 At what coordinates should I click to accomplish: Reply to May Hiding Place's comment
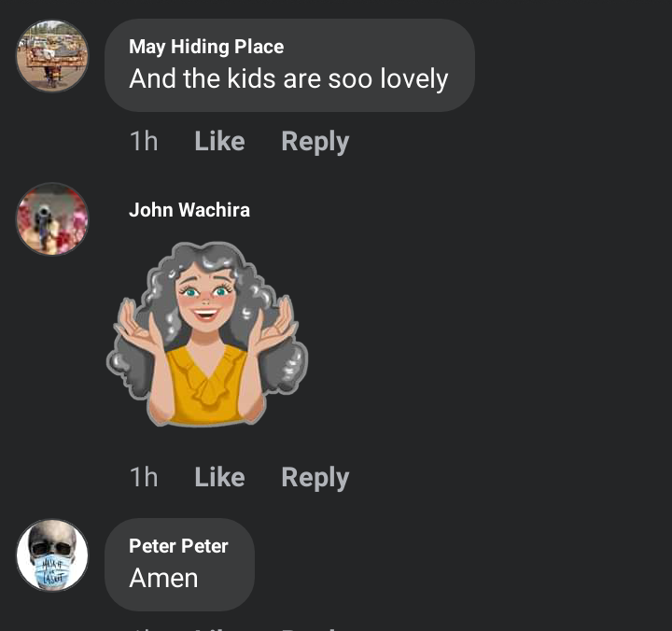315,142
